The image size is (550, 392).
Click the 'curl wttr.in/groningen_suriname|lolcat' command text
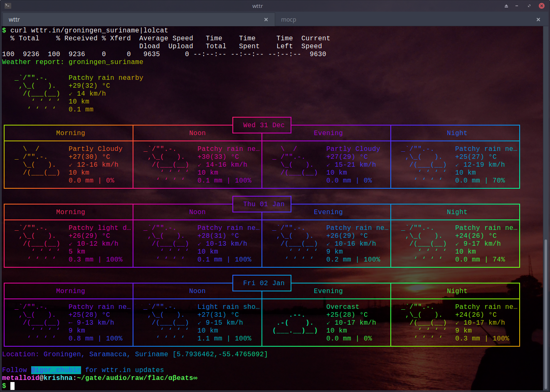pos(89,30)
